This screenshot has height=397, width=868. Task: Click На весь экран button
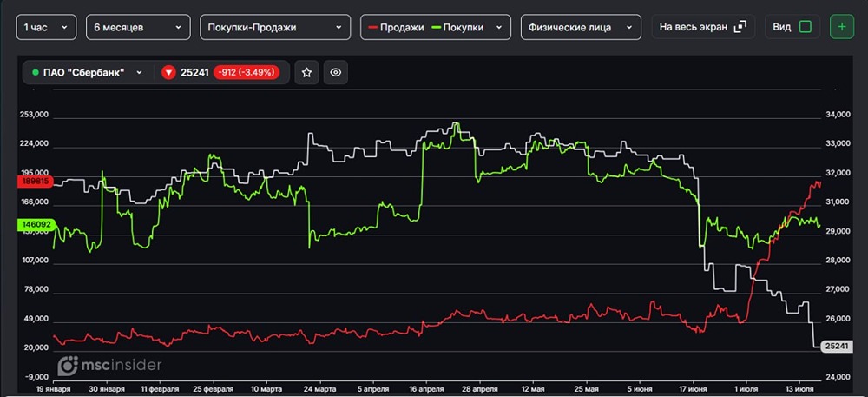[x=703, y=27]
